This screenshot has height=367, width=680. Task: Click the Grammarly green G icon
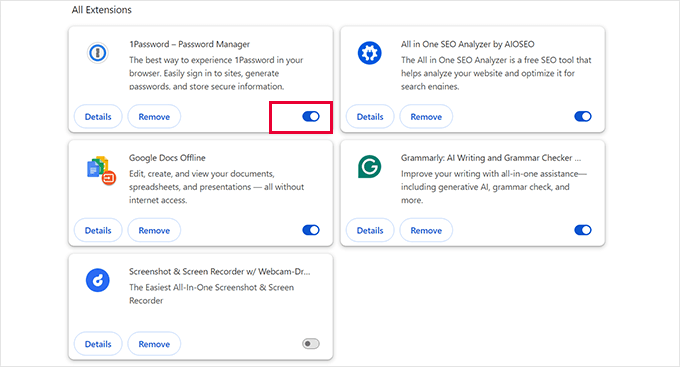(369, 167)
